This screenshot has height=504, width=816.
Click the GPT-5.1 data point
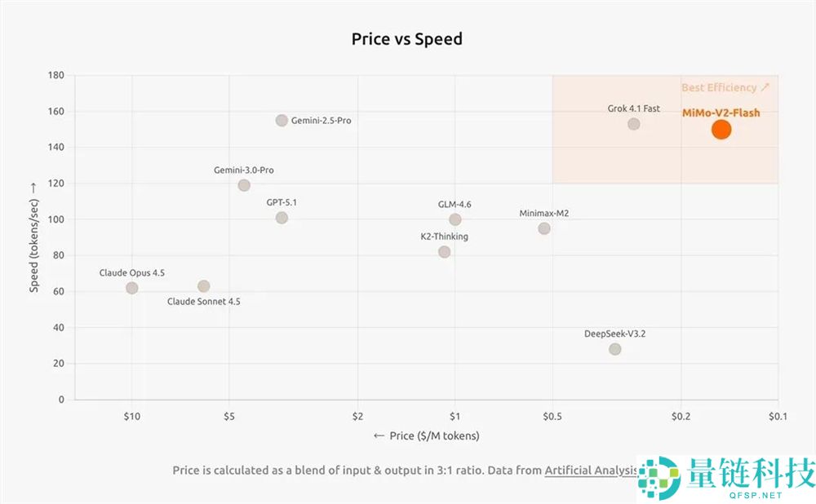(x=282, y=218)
